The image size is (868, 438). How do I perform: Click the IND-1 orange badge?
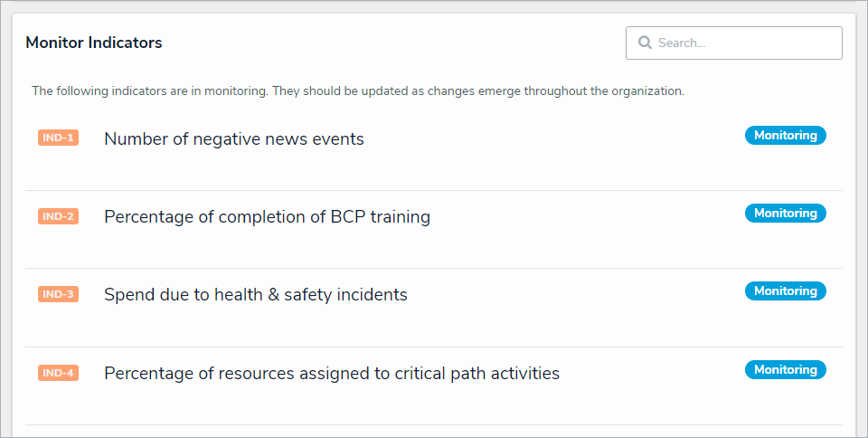point(58,138)
